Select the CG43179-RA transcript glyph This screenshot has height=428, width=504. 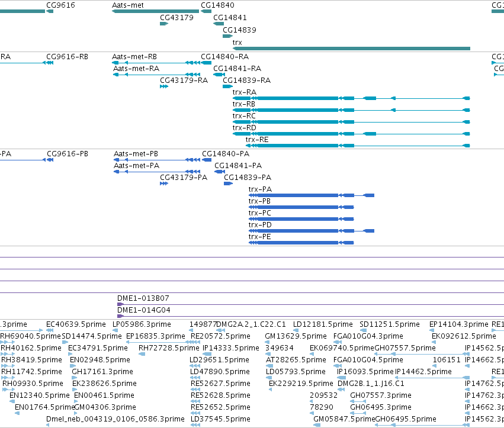(164, 87)
